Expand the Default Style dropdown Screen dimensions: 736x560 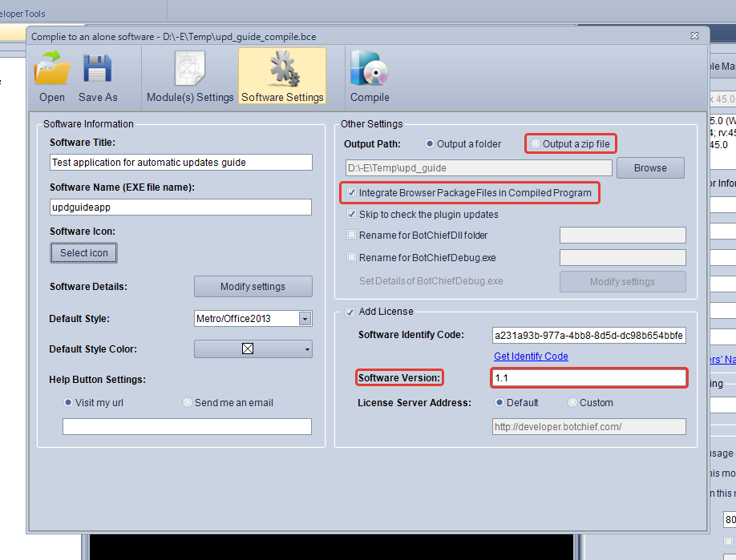pyautogui.click(x=305, y=318)
